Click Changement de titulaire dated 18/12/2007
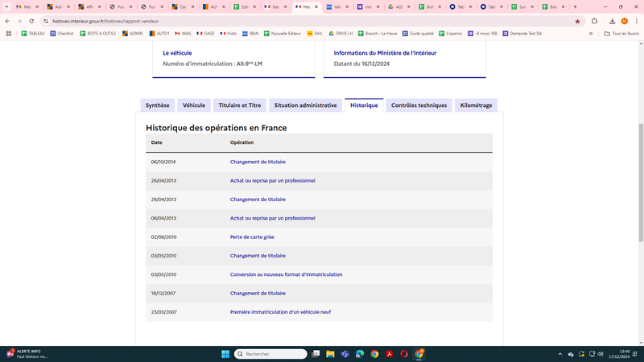Image resolution: width=644 pixels, height=362 pixels. click(258, 293)
